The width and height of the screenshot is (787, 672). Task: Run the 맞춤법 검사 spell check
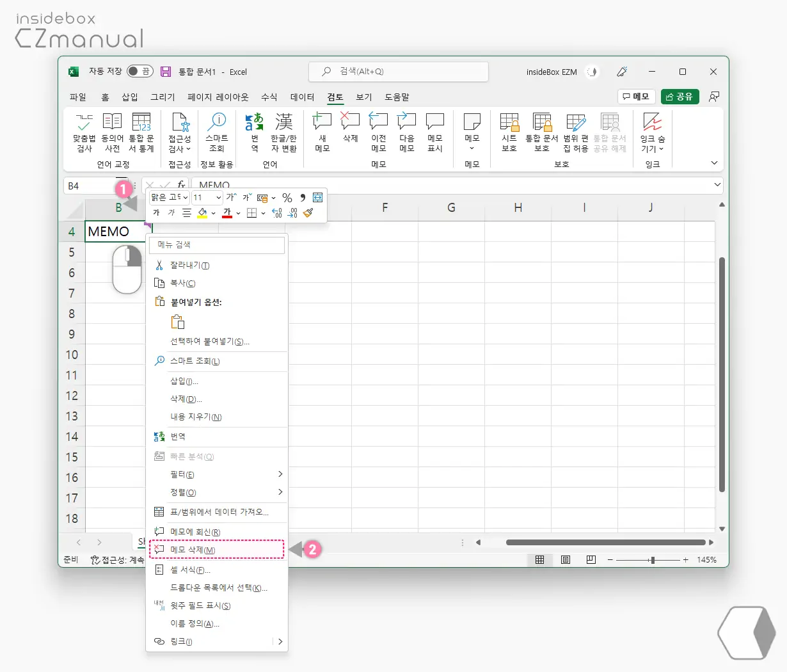click(84, 133)
